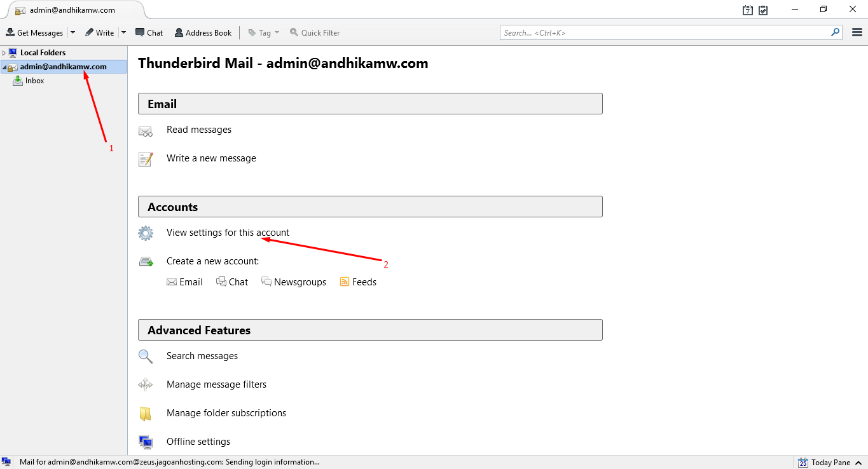The image size is (868, 469).
Task: Open the Write button dropdown arrow
Action: click(x=123, y=32)
